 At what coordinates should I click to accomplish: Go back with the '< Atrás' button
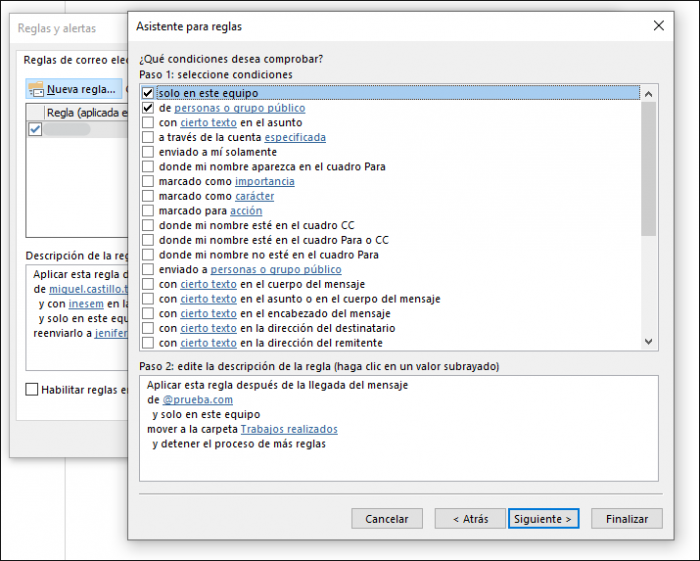pos(471,519)
